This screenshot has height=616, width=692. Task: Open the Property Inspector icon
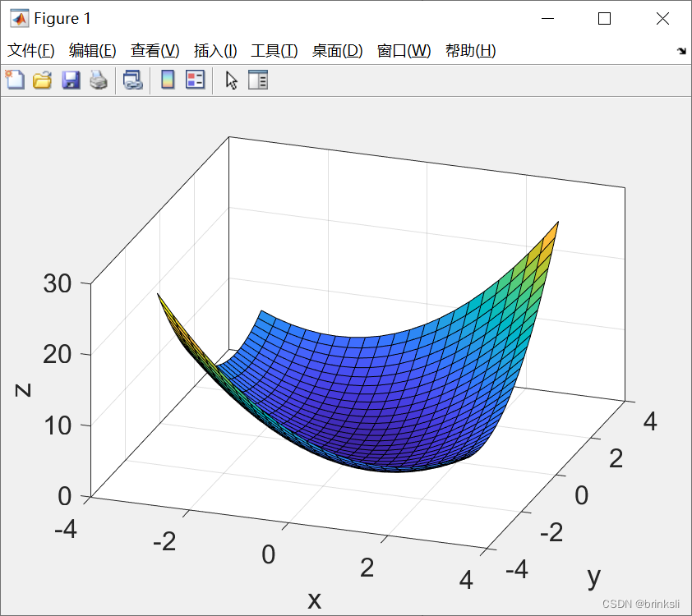tap(258, 80)
